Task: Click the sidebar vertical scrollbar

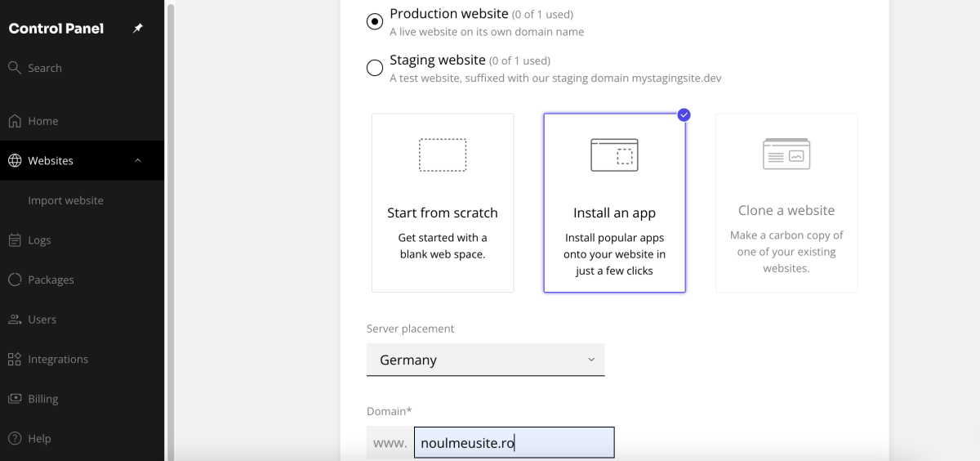Action: click(x=171, y=229)
